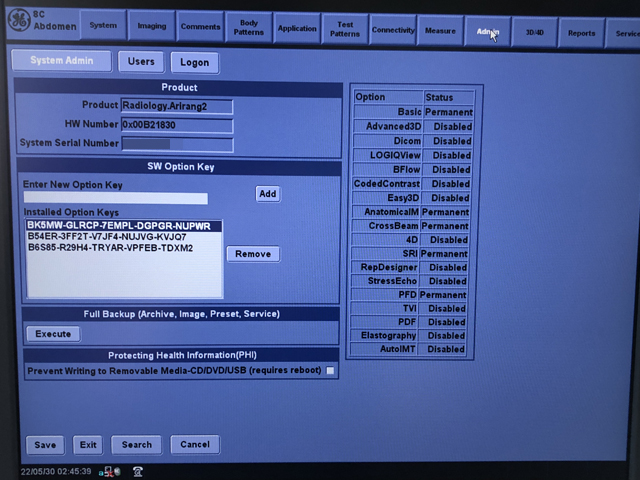Toggle Prevent Writing to Removable Media checkbox
The width and height of the screenshot is (640, 480).
[330, 371]
